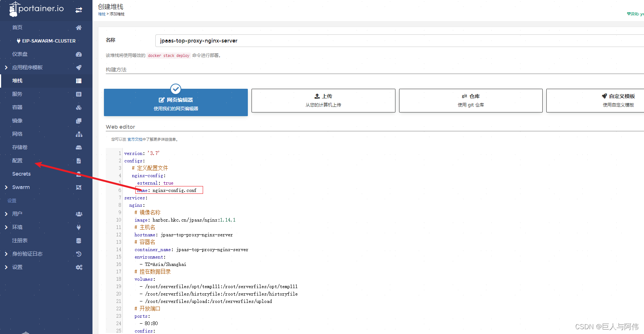Select the 网页编辑器 build method
This screenshot has width=644, height=334.
coord(176,102)
